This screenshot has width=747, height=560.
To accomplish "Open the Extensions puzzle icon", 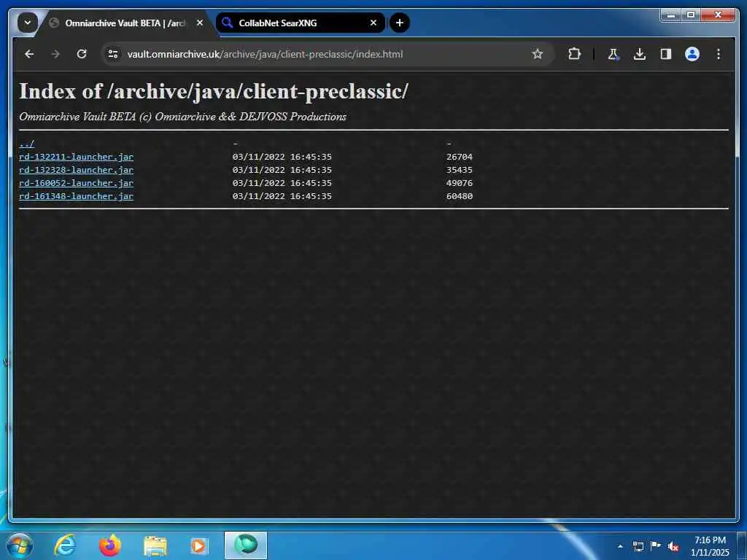I will coord(575,54).
